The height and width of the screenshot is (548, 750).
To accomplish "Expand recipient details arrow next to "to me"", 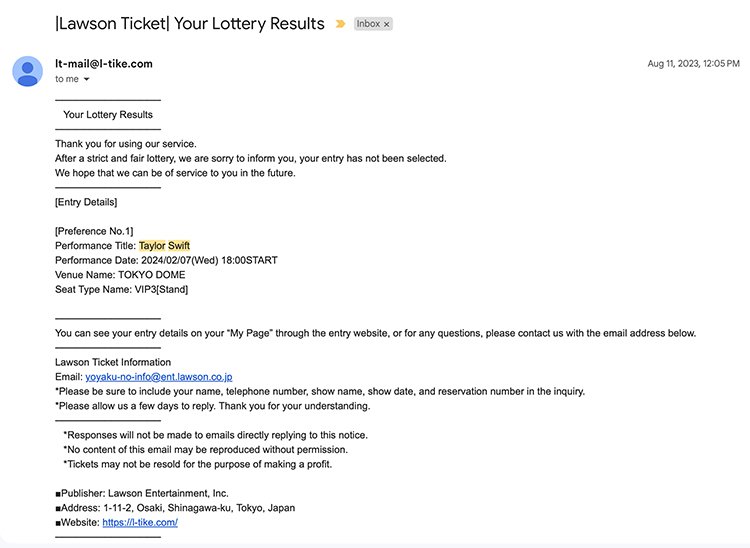I will (87, 79).
